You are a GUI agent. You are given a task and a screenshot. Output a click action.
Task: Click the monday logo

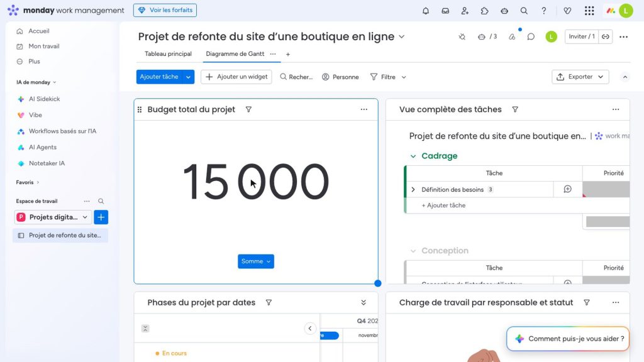13,10
